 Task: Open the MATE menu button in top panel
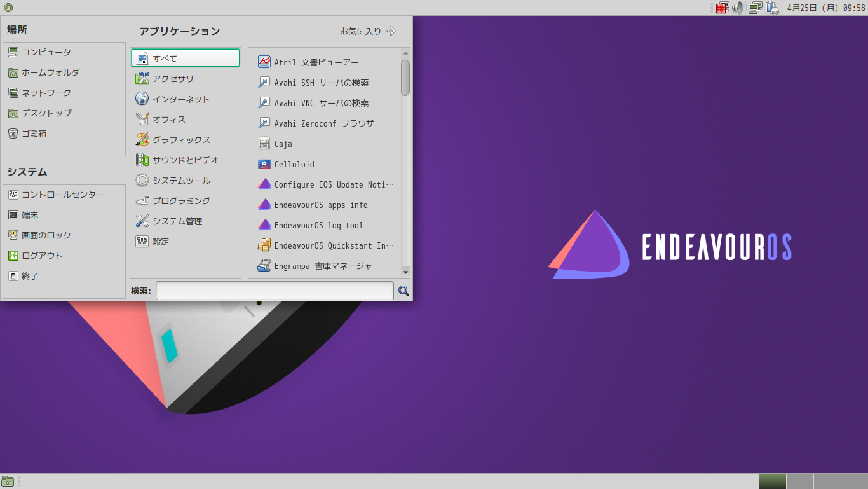[8, 8]
